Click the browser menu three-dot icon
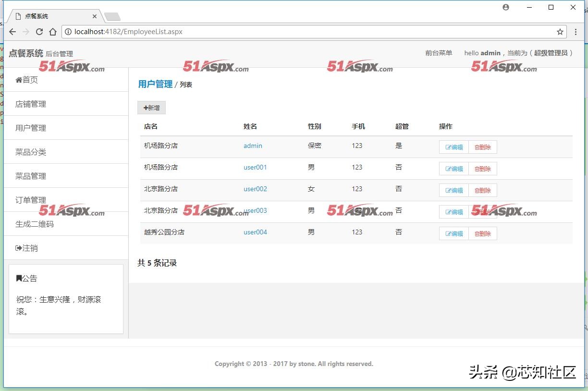 pyautogui.click(x=576, y=32)
